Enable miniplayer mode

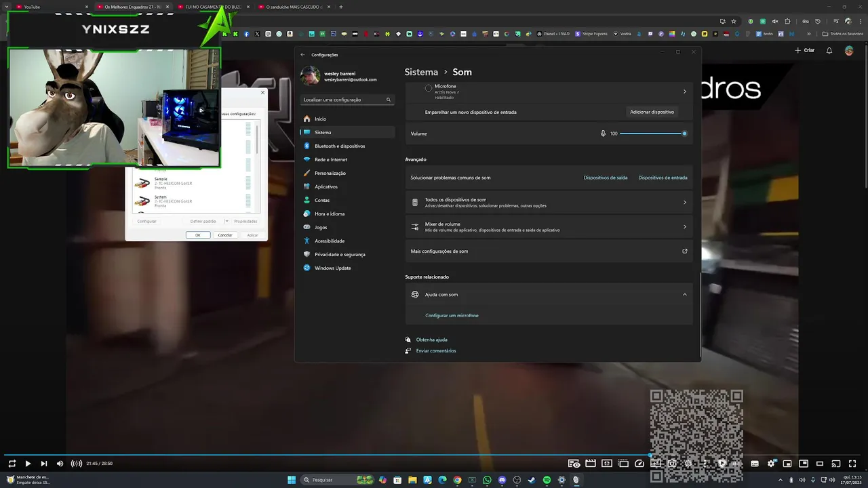787,464
